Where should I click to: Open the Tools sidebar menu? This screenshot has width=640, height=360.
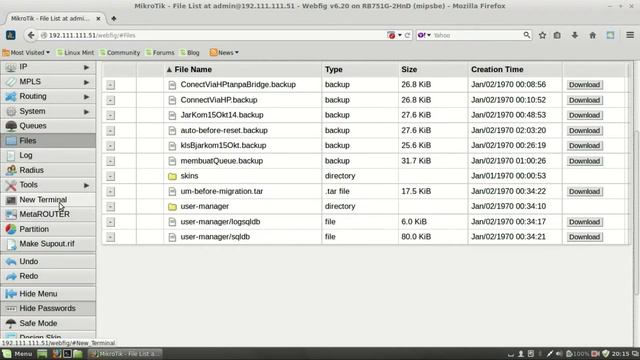click(x=48, y=185)
